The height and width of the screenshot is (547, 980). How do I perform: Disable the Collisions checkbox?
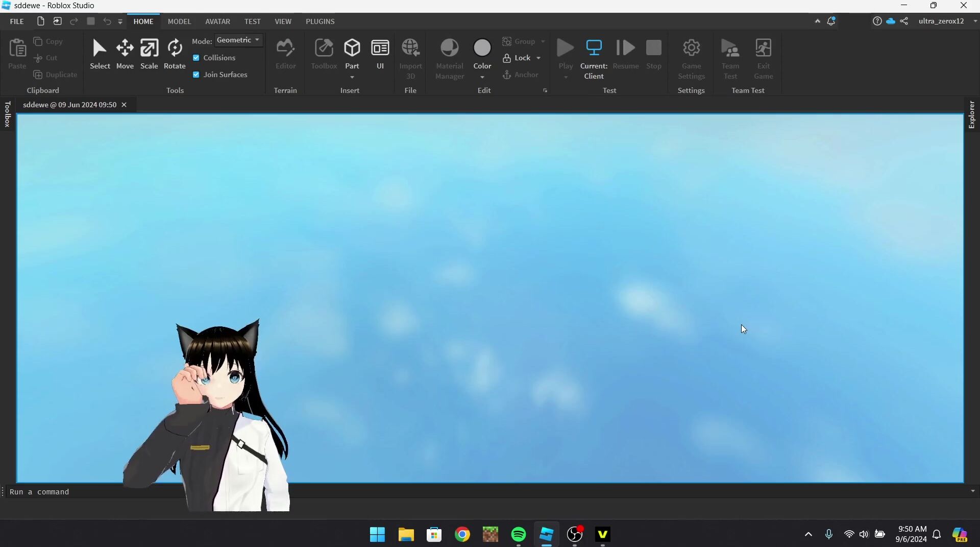click(196, 58)
